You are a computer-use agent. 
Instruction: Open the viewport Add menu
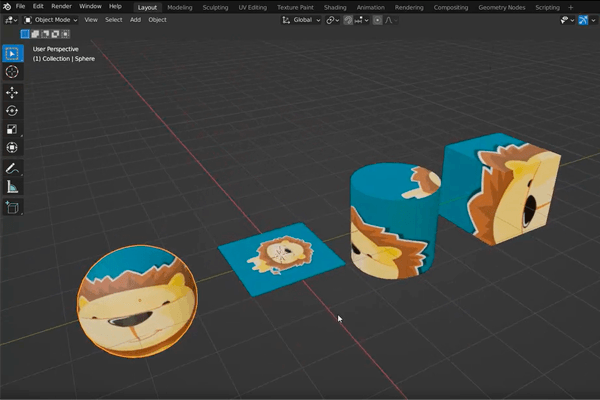click(135, 20)
